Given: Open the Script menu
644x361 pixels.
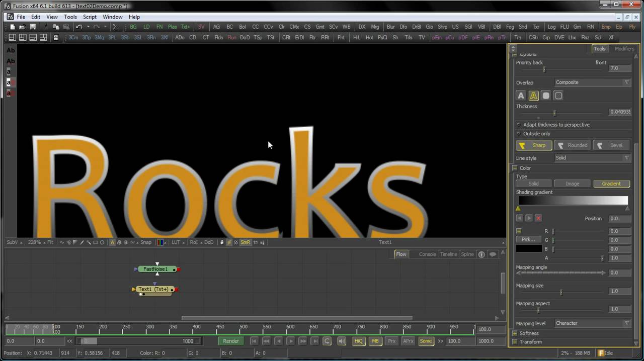Looking at the screenshot, I should point(90,17).
